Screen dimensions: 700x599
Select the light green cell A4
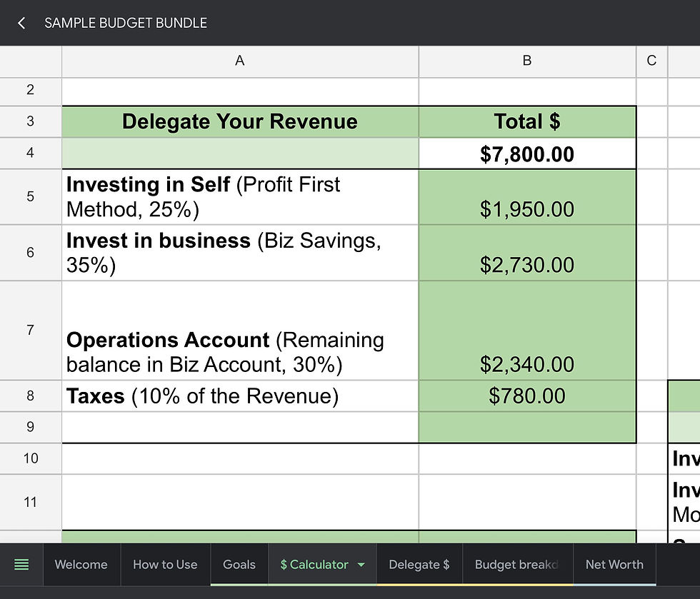240,153
